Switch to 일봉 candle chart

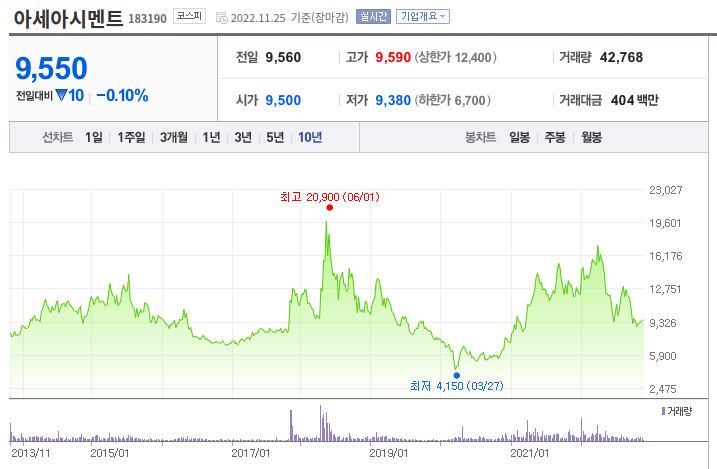(x=519, y=137)
